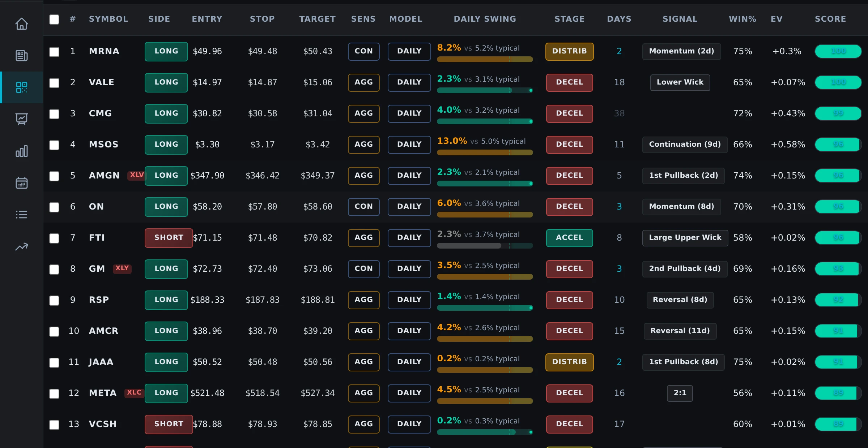The height and width of the screenshot is (448, 868).
Task: Check the AMGN row checkbox
Action: (54, 176)
